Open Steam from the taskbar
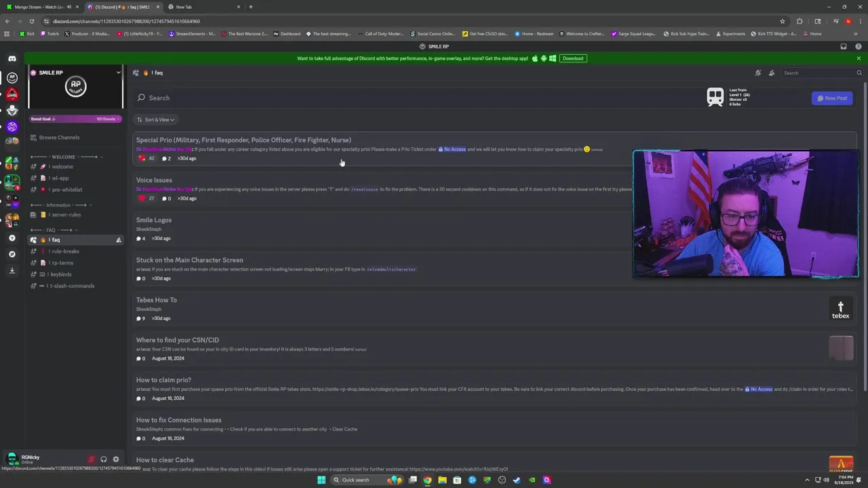Viewport: 868px width, 488px height. 517,480
